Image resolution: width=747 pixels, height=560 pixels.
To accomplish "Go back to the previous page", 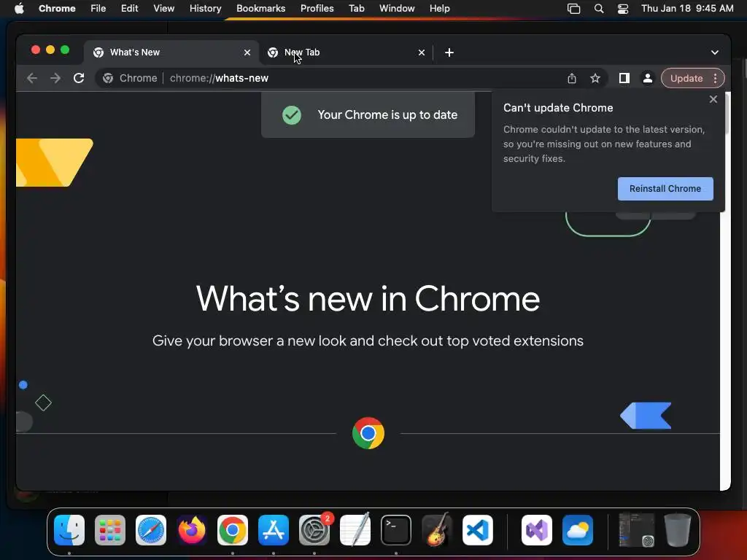I will point(32,78).
